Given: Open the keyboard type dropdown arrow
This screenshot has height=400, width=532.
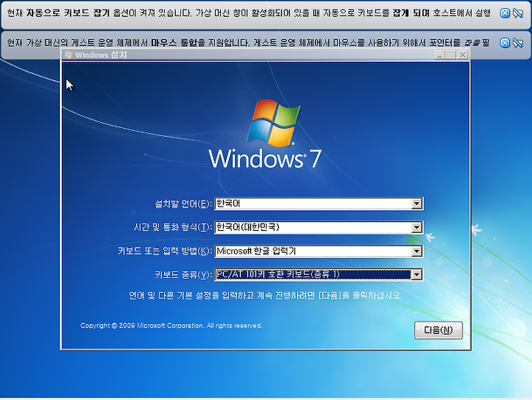Looking at the screenshot, I should click(x=417, y=274).
